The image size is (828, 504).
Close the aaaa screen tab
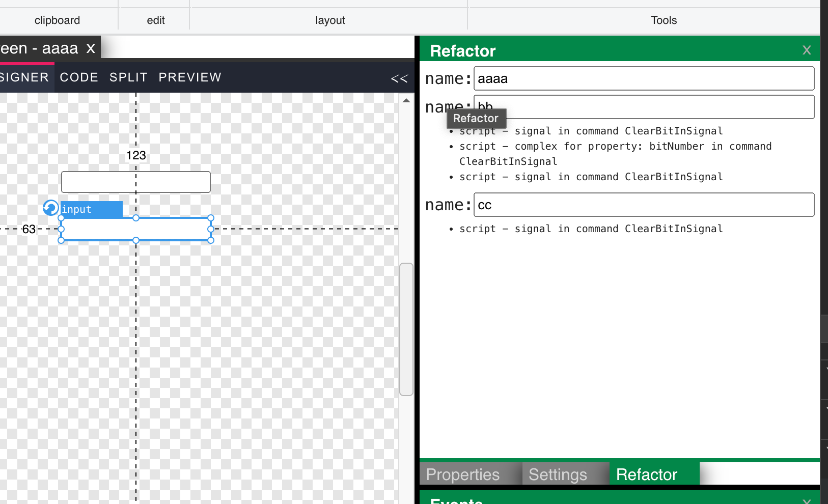pyautogui.click(x=91, y=48)
